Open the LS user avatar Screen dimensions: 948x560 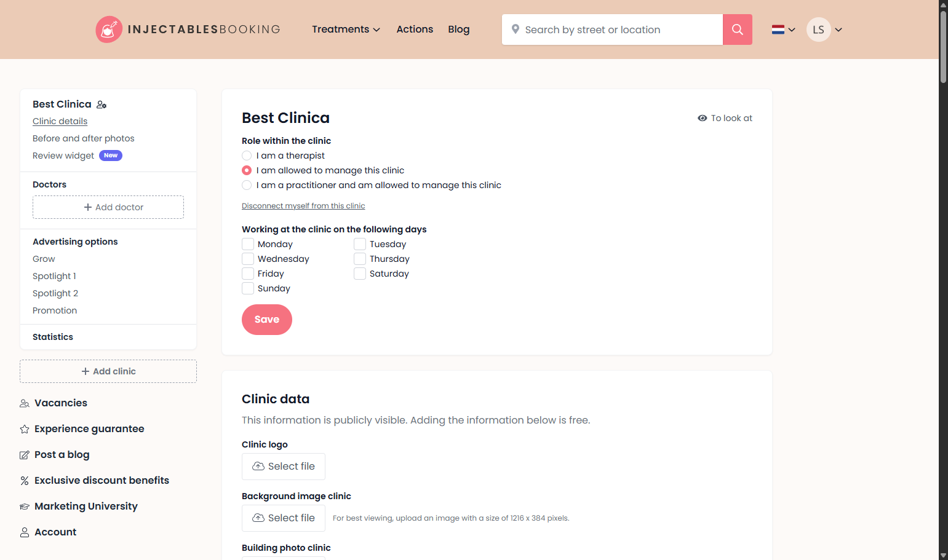coord(819,30)
